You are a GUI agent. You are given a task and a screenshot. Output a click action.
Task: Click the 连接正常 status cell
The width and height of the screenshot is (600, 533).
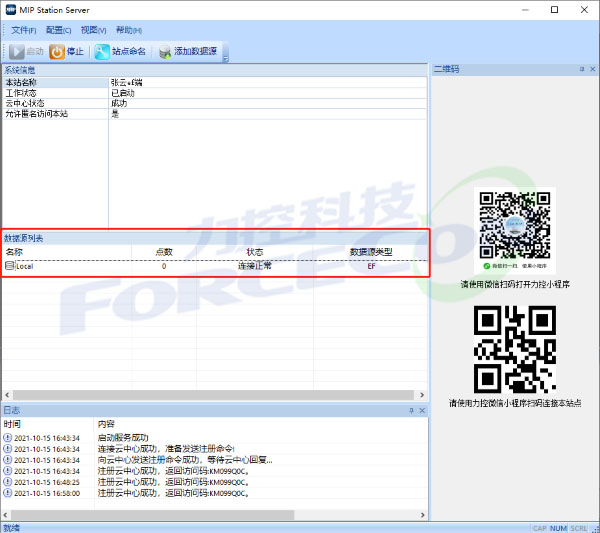point(254,266)
